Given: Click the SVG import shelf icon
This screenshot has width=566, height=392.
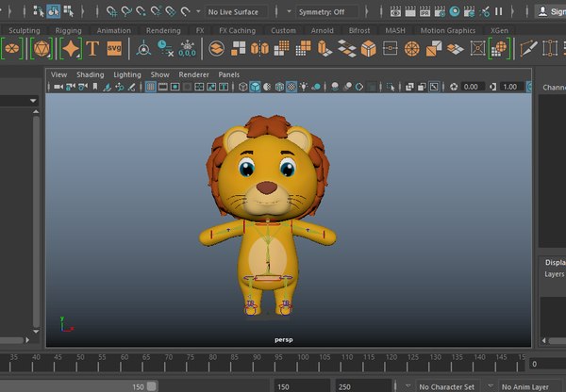Looking at the screenshot, I should (x=114, y=48).
